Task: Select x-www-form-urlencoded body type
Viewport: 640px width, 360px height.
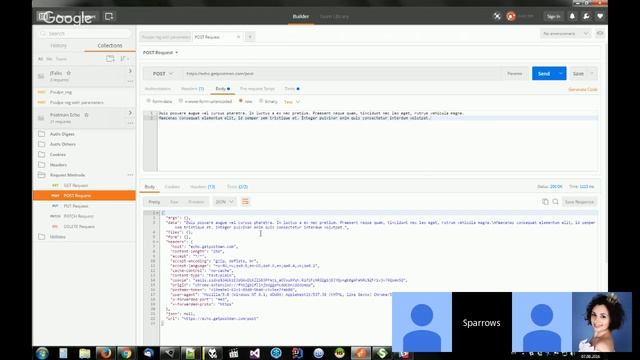Action: [205, 101]
